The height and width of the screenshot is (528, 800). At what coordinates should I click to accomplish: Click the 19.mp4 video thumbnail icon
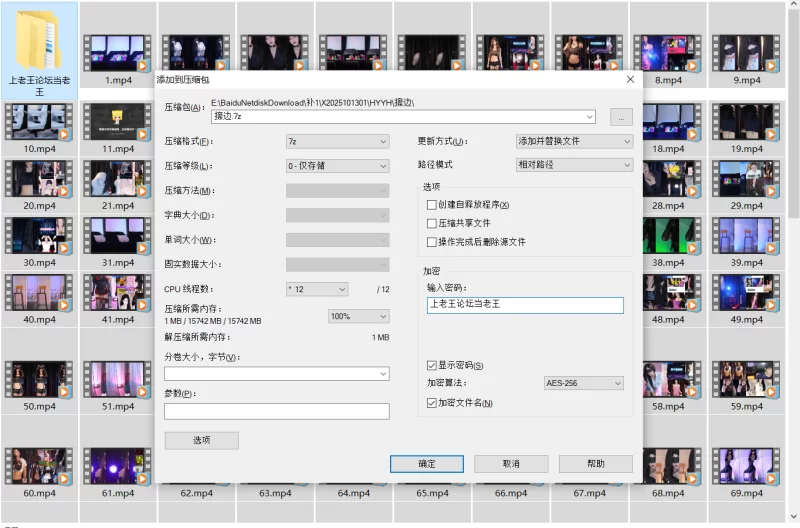tap(746, 122)
